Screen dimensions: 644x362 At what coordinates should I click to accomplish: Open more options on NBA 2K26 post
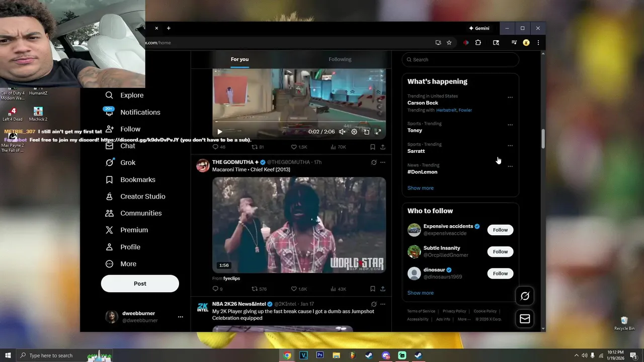(383, 304)
